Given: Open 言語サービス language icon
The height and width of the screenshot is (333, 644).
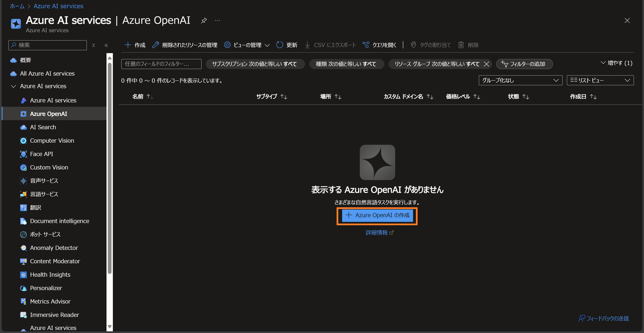Looking at the screenshot, I should click(23, 194).
